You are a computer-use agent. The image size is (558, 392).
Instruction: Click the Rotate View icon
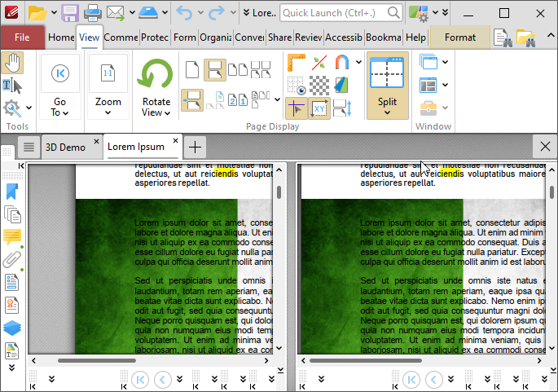156,76
